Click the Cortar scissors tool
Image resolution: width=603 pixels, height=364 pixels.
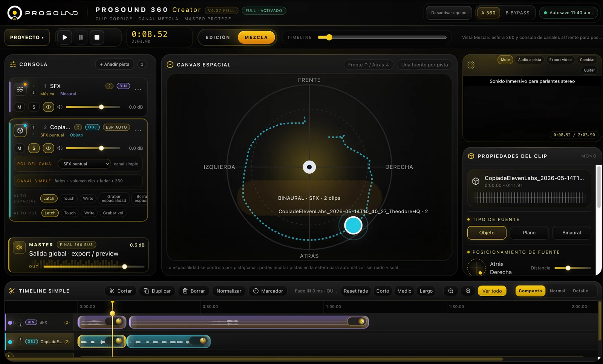(x=121, y=291)
